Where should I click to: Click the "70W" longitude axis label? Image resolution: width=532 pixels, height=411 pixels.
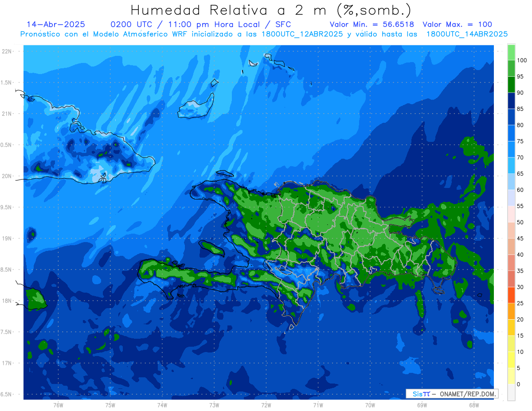coord(370,405)
